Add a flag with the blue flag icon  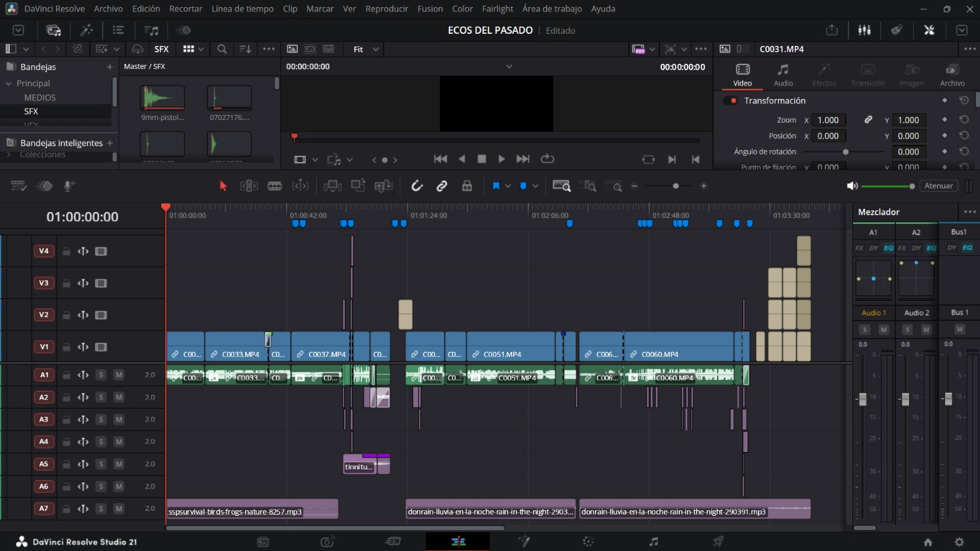coord(495,186)
